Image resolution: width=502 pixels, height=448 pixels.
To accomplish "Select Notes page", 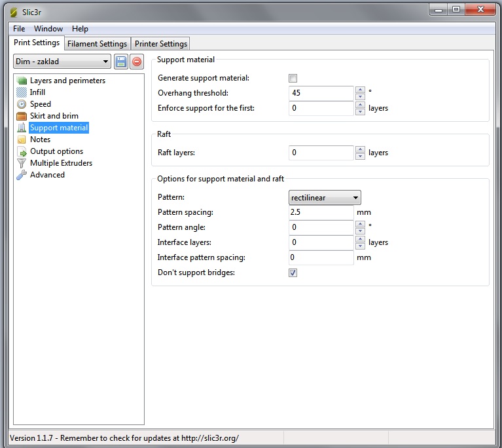I will tap(40, 140).
